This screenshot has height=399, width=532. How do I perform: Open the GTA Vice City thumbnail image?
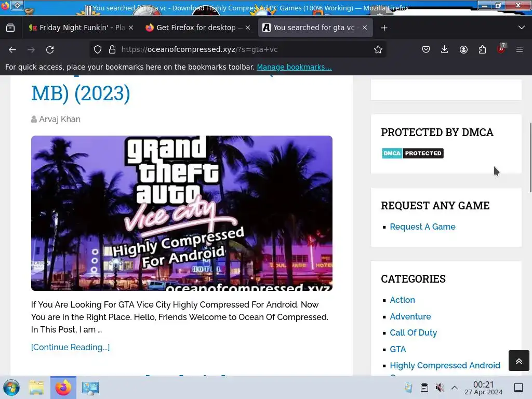tap(181, 213)
